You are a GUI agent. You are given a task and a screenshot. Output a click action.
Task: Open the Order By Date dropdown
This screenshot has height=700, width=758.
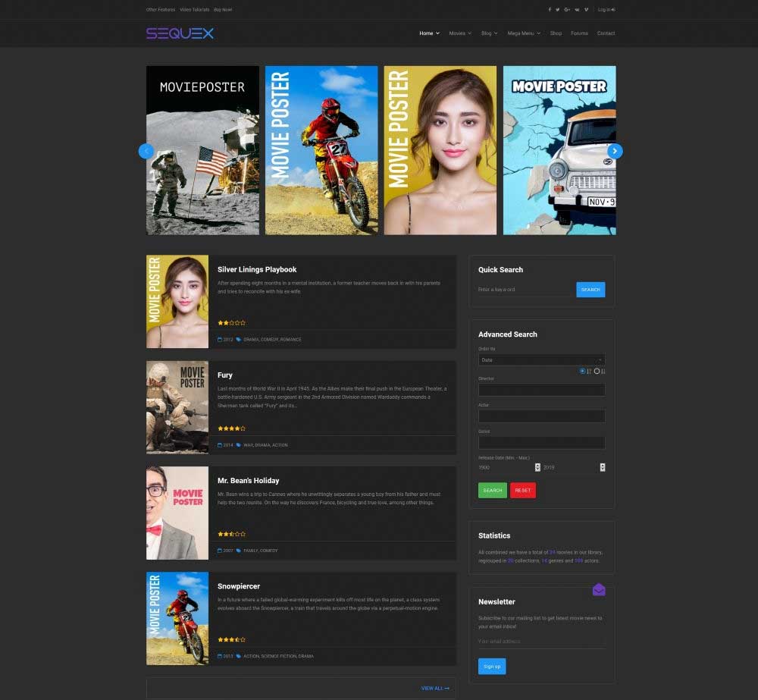[x=541, y=360]
